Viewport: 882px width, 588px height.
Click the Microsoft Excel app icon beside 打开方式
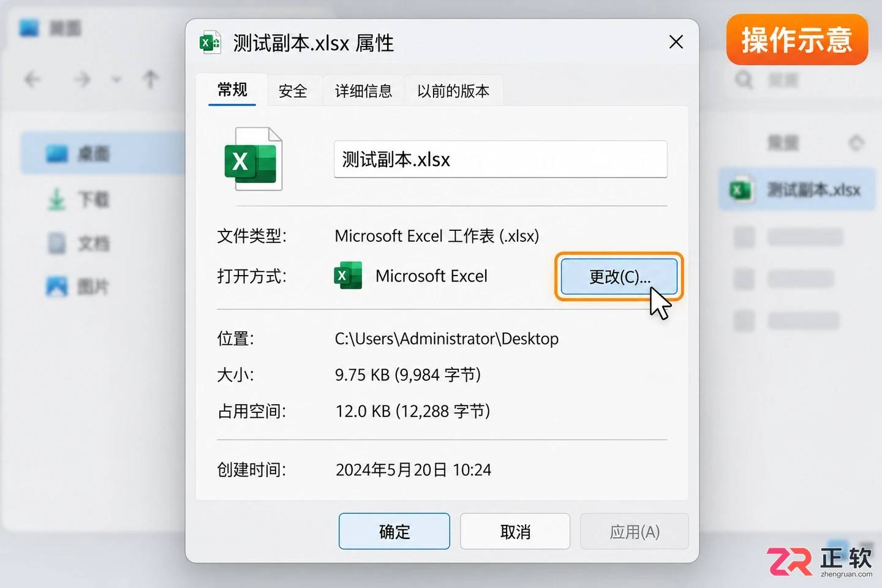348,276
